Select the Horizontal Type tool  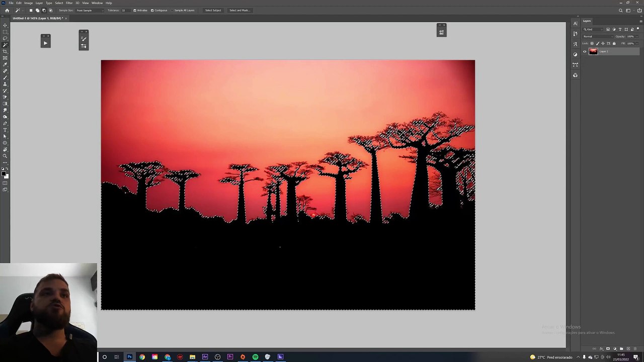click(5, 129)
